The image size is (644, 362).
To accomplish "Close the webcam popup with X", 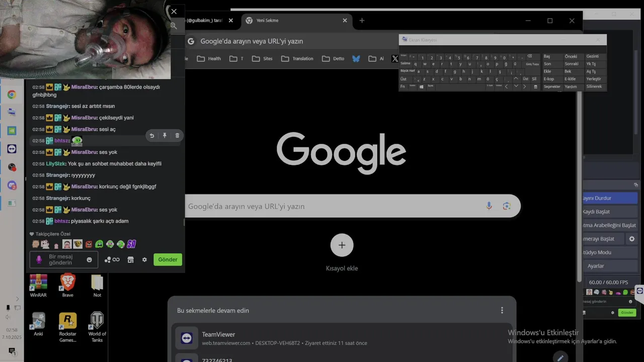I will pyautogui.click(x=174, y=12).
